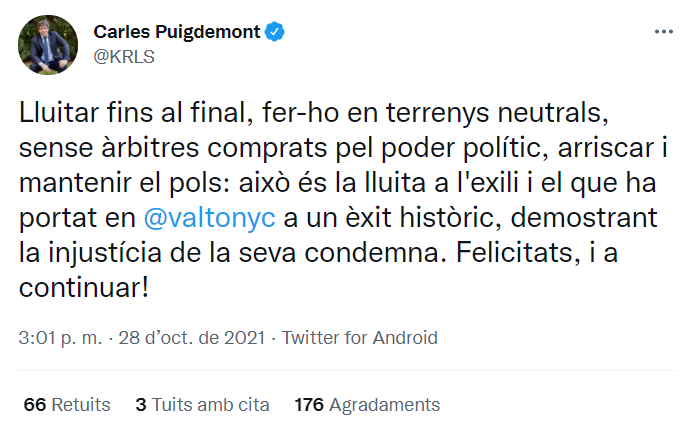
Task: Open Carles Puigdemont's profile avatar
Action: tap(43, 46)
